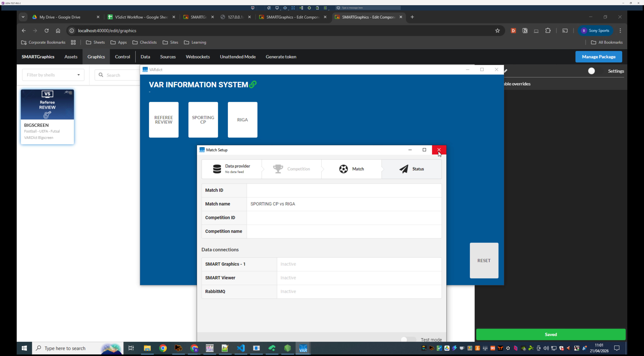Open Chrome three-dot menu
This screenshot has height=356, width=644.
(620, 31)
